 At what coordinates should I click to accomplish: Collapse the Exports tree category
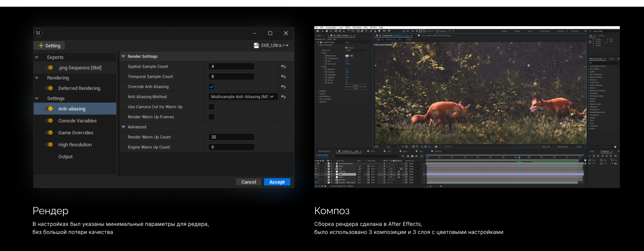click(x=37, y=57)
